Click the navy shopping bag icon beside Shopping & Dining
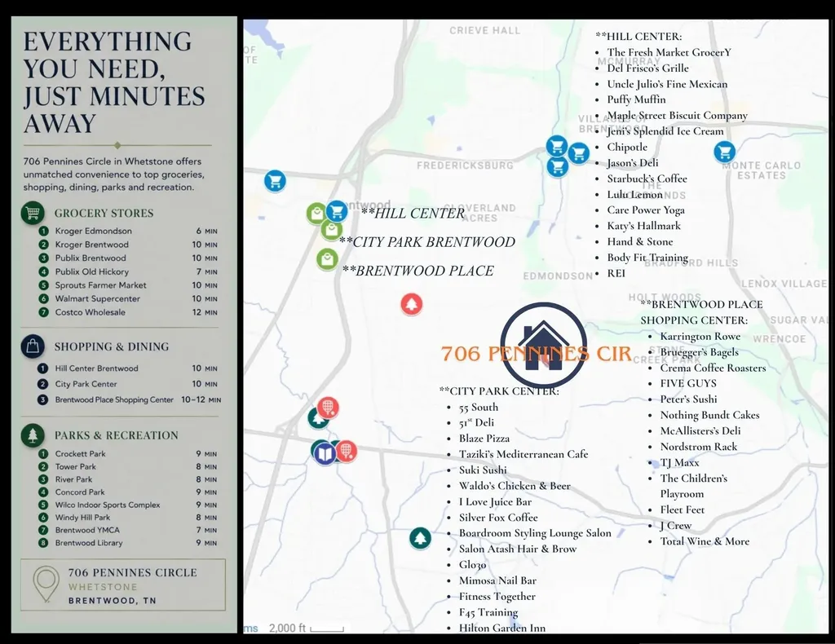 coord(33,346)
